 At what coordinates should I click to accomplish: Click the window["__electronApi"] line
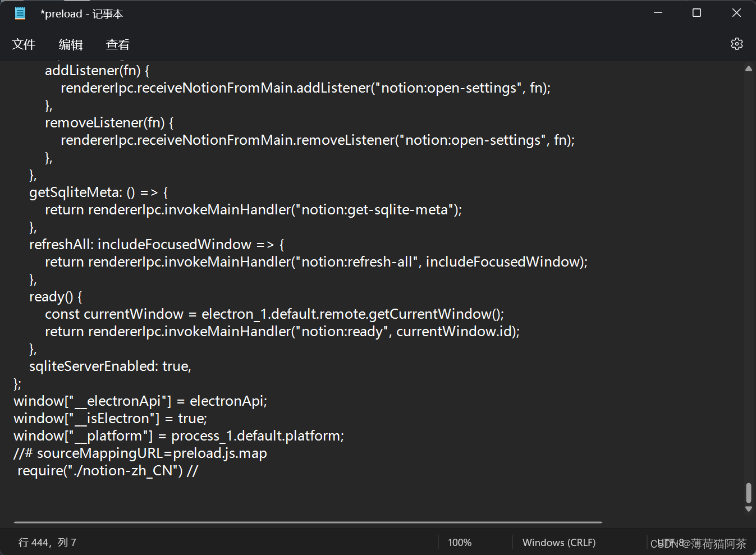click(140, 401)
